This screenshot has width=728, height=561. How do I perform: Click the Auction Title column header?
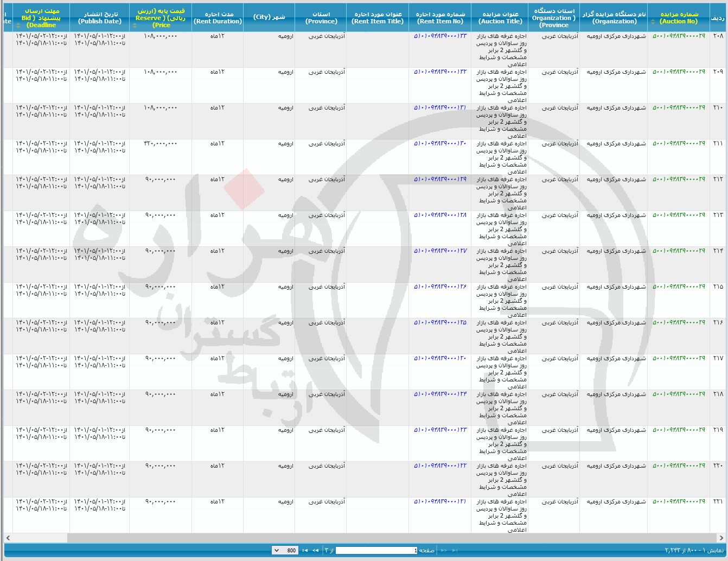500,18
